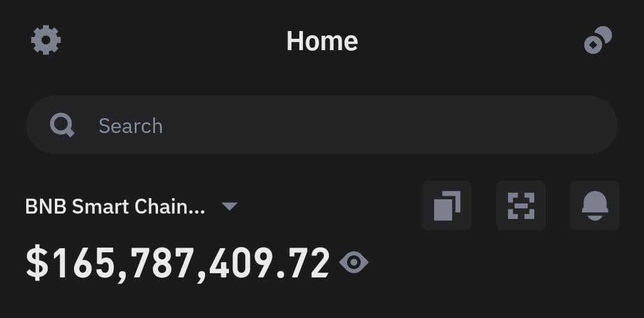
Task: Tap the Home header title
Action: click(x=322, y=41)
